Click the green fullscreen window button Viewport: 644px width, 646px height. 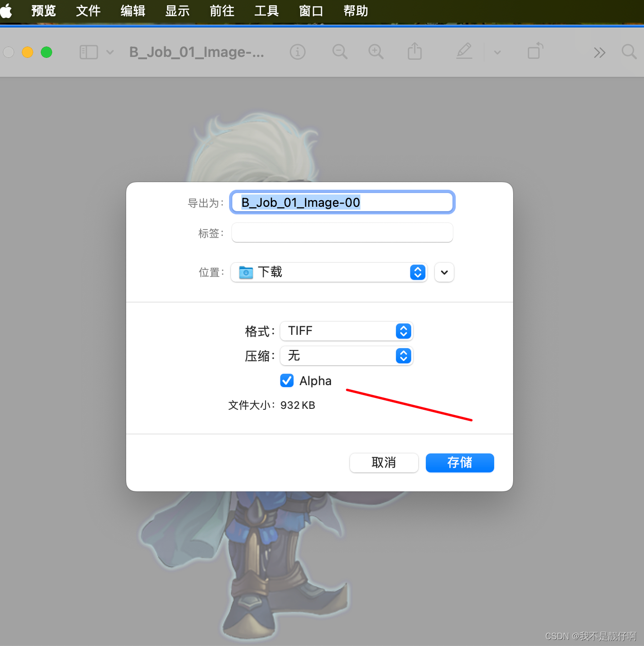[46, 52]
